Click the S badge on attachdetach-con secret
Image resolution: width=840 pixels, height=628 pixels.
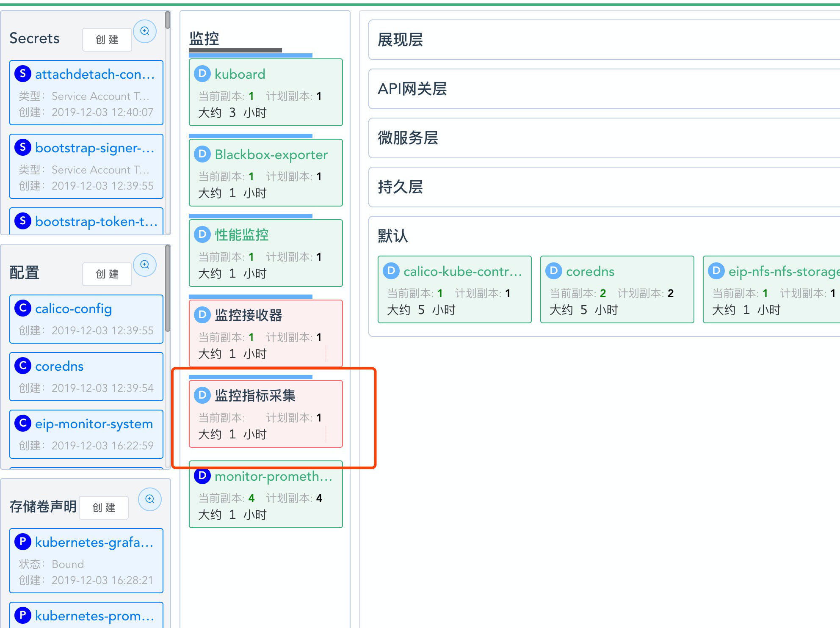tap(22, 74)
